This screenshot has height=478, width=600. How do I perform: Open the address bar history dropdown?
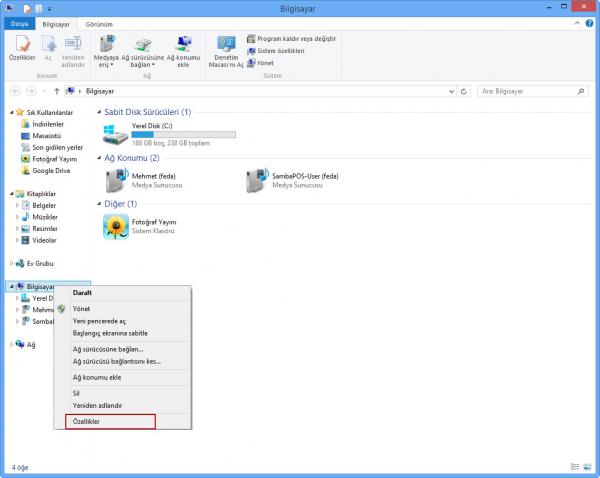[452, 91]
